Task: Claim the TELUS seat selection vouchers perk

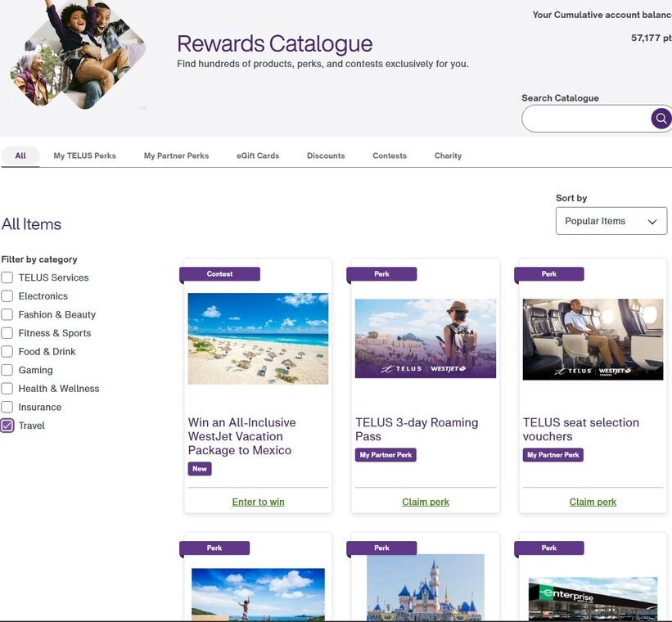Action: [593, 501]
